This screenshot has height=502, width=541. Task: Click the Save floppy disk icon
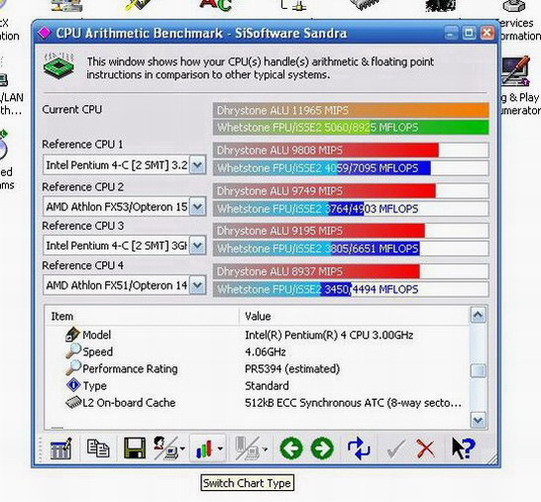(x=135, y=449)
